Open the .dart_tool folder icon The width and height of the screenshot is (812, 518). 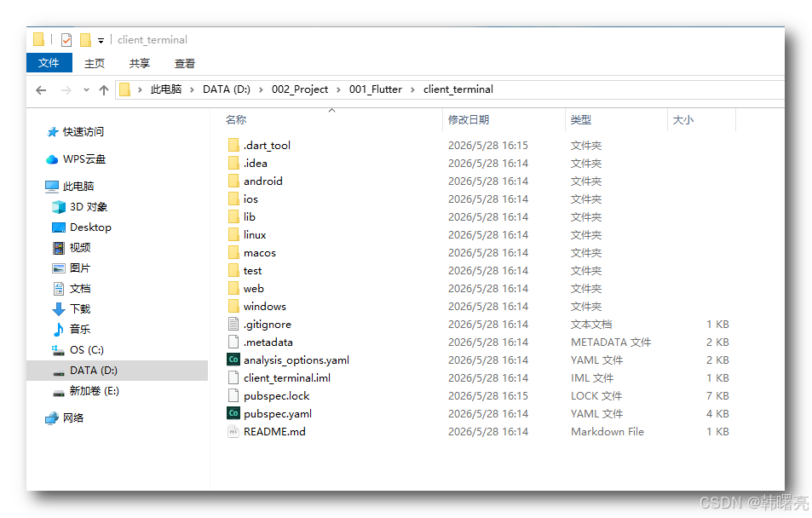233,145
